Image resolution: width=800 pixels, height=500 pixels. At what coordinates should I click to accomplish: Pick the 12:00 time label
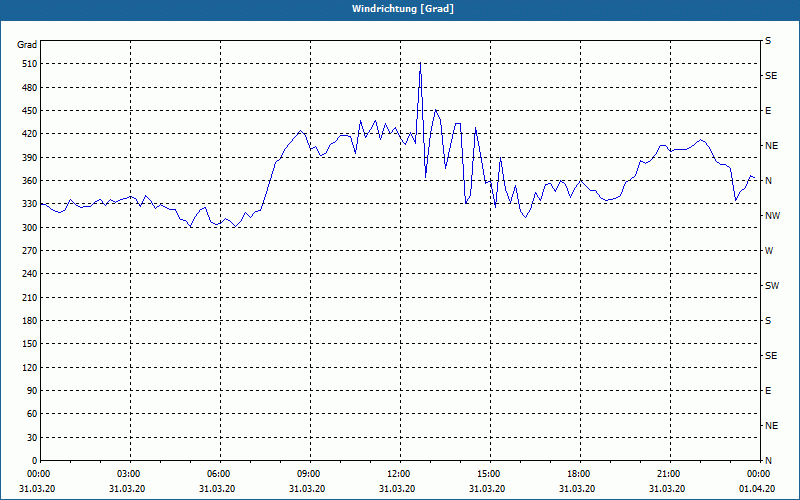pyautogui.click(x=399, y=474)
